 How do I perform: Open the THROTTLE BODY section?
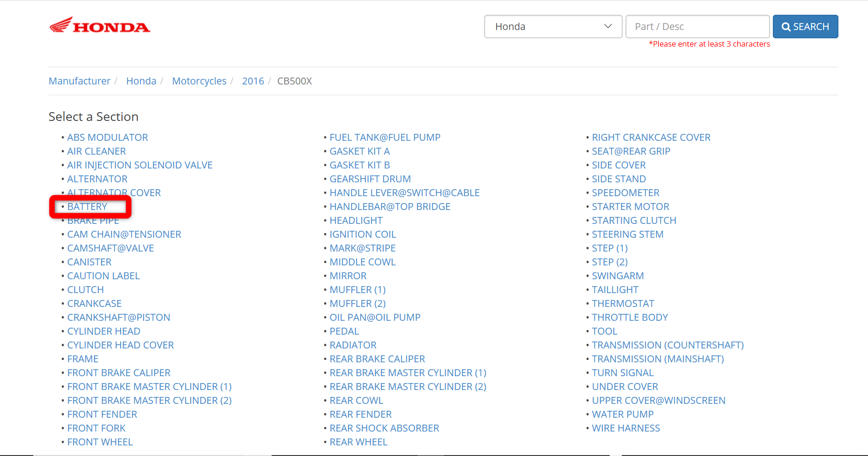(630, 318)
